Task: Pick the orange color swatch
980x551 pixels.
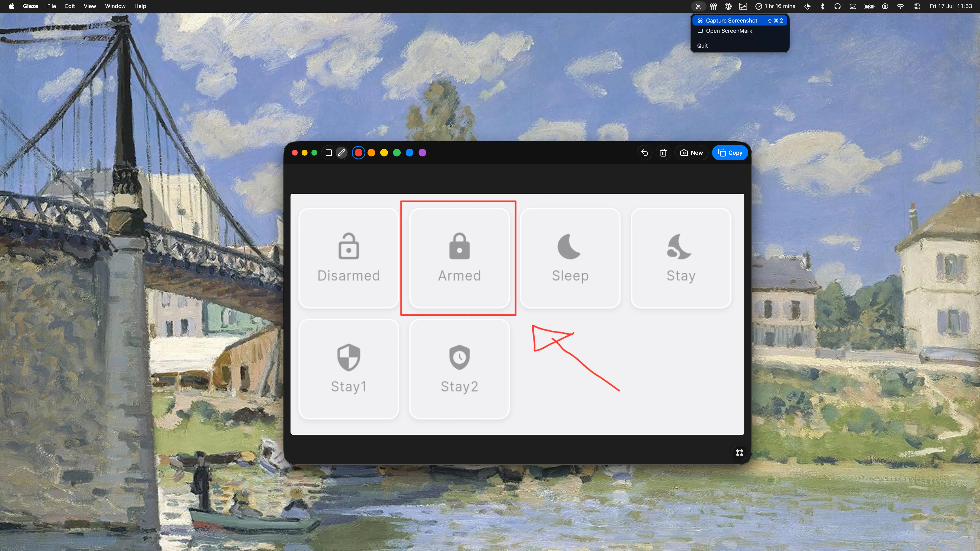Action: (x=371, y=153)
